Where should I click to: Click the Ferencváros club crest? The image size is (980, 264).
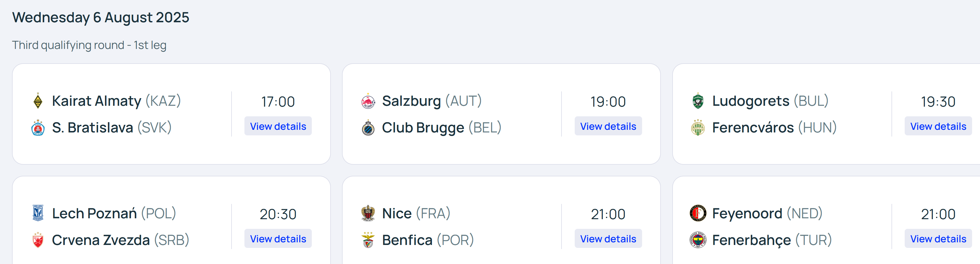[x=698, y=127]
